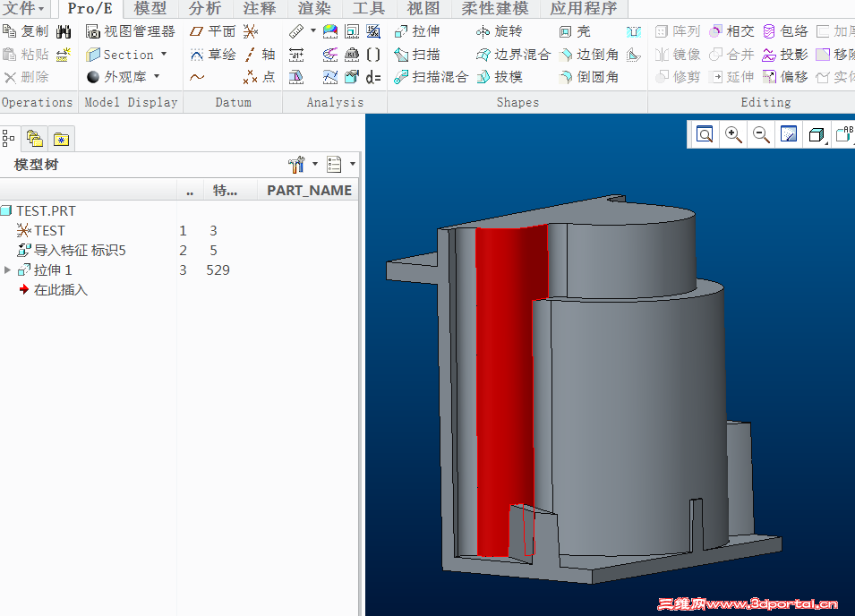Select the 投影 project tool

tap(786, 55)
